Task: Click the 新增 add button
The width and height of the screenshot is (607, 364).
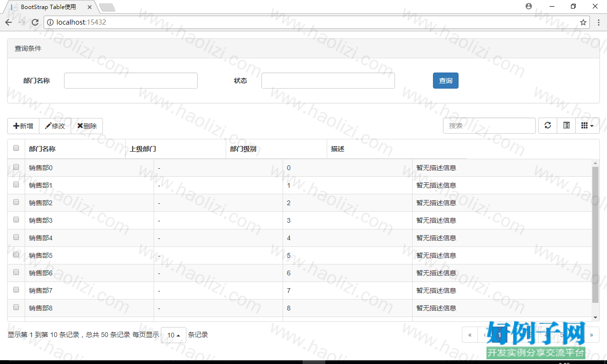Action: 23,126
